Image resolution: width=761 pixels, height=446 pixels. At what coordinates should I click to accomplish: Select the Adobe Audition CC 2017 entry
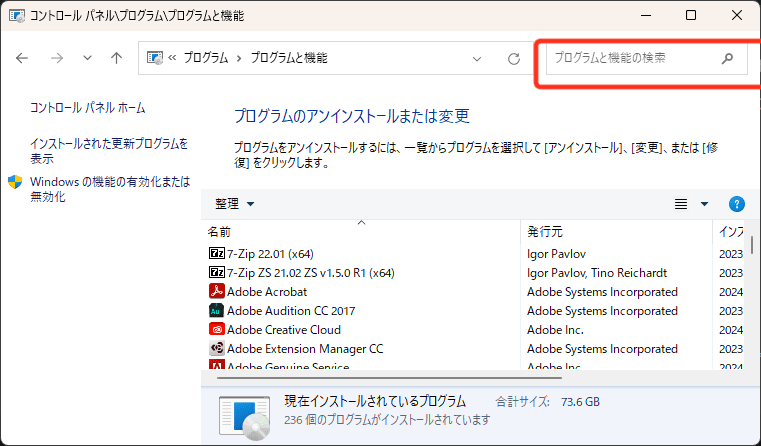291,311
